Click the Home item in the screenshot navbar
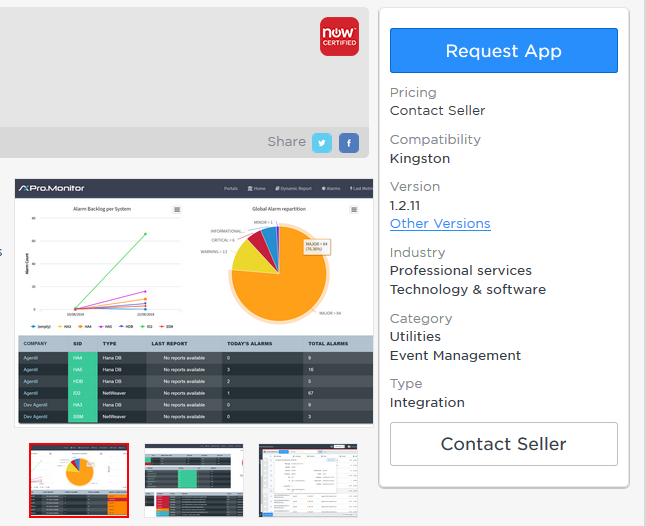The height and width of the screenshot is (526, 646). 256,188
